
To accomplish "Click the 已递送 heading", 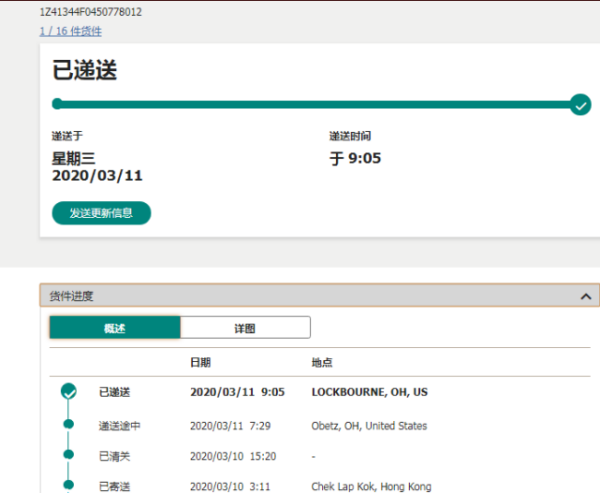I will [85, 70].
